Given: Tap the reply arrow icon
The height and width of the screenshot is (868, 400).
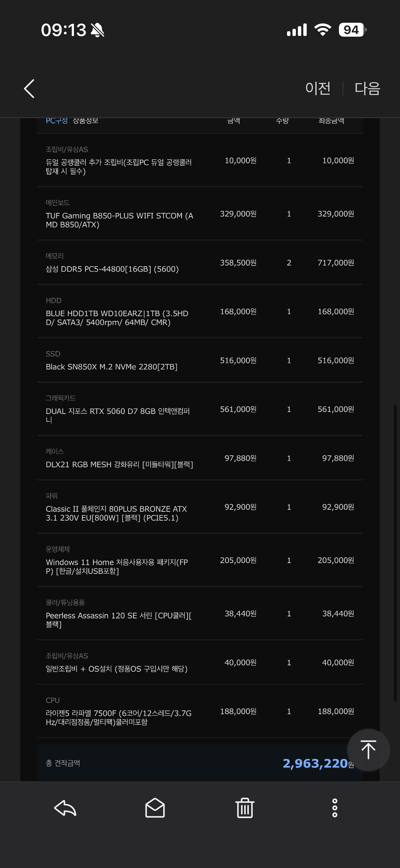Looking at the screenshot, I should [65, 808].
